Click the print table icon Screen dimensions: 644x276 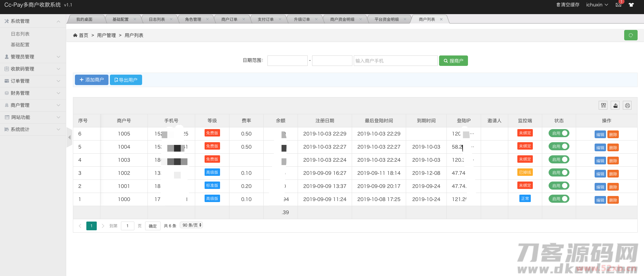pos(627,106)
